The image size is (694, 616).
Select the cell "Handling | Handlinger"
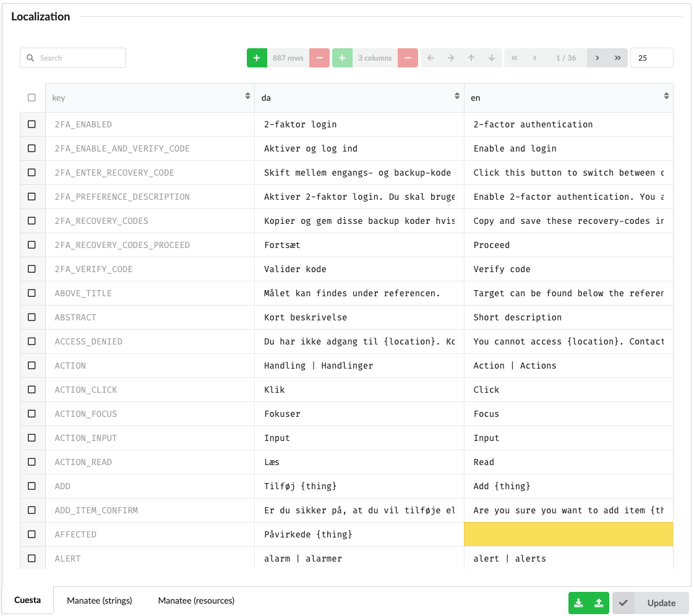[x=359, y=366]
